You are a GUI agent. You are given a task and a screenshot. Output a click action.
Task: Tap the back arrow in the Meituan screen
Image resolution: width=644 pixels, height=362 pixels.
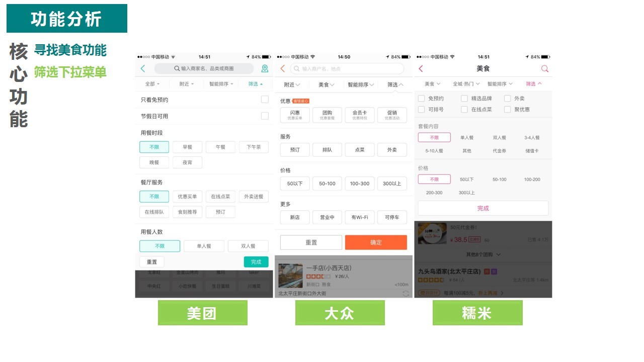coord(142,68)
